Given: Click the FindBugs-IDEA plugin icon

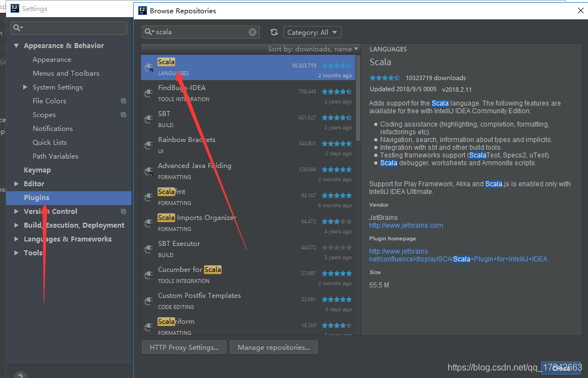Looking at the screenshot, I should click(149, 93).
